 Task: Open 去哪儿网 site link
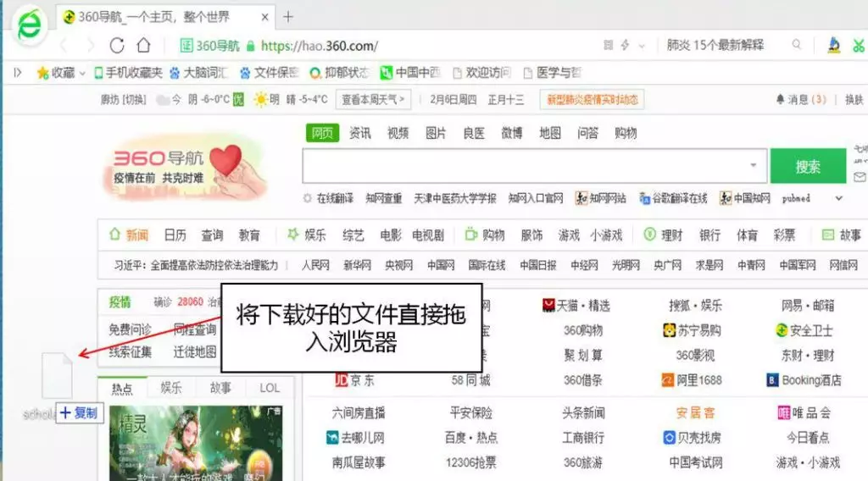(x=355, y=438)
